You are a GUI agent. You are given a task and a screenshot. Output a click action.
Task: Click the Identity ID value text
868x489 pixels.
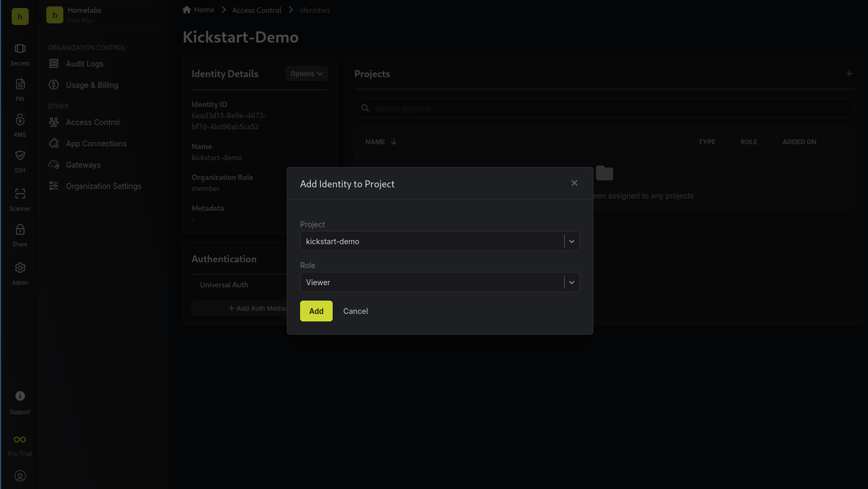point(229,121)
